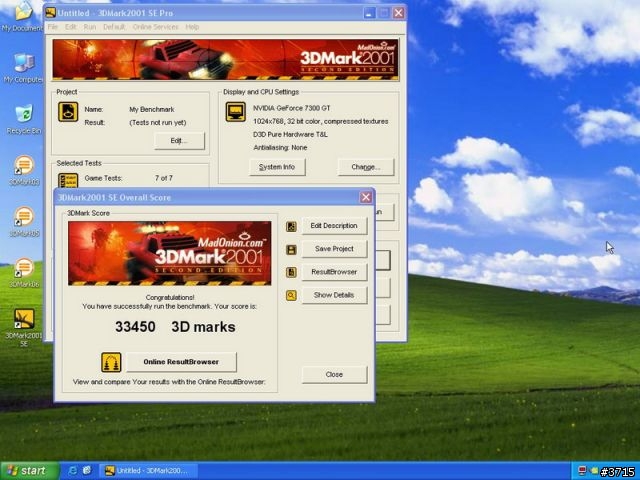640x480 pixels.
Task: Click the ResultBrowser button
Action: 334,272
